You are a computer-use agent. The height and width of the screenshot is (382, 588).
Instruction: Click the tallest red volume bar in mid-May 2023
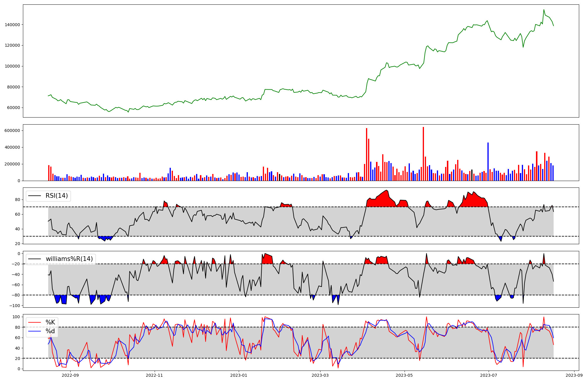click(x=423, y=154)
